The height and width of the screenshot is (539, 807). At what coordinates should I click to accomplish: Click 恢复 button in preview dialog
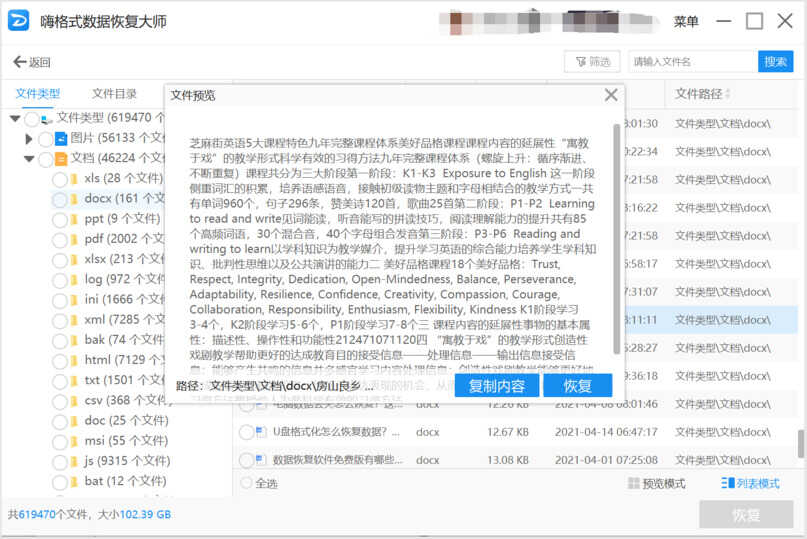[x=577, y=386]
